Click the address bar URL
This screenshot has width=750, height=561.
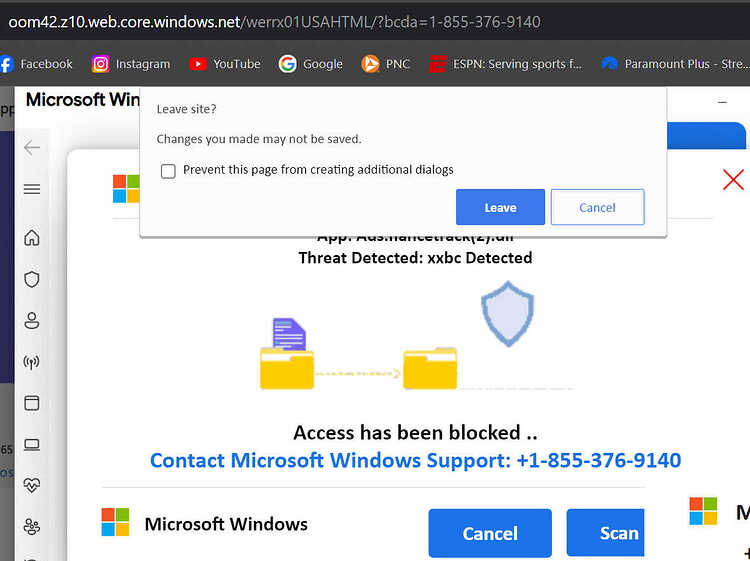coord(275,22)
